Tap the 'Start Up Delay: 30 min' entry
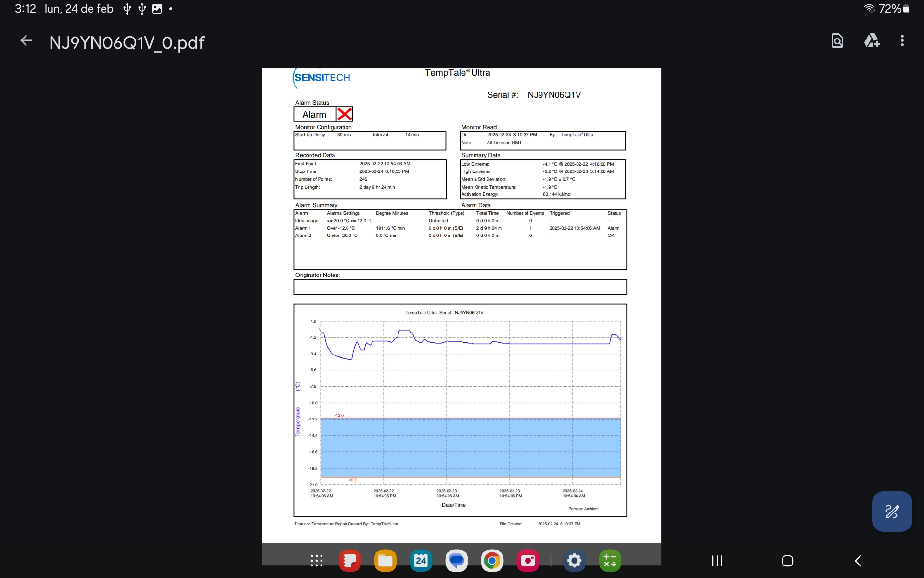924x578 pixels. 323,135
